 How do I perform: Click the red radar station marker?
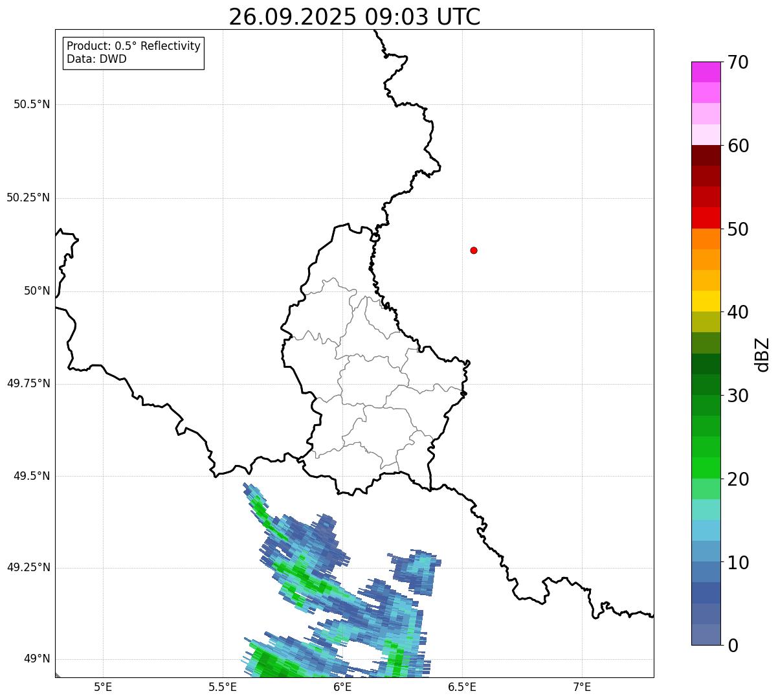tap(474, 250)
